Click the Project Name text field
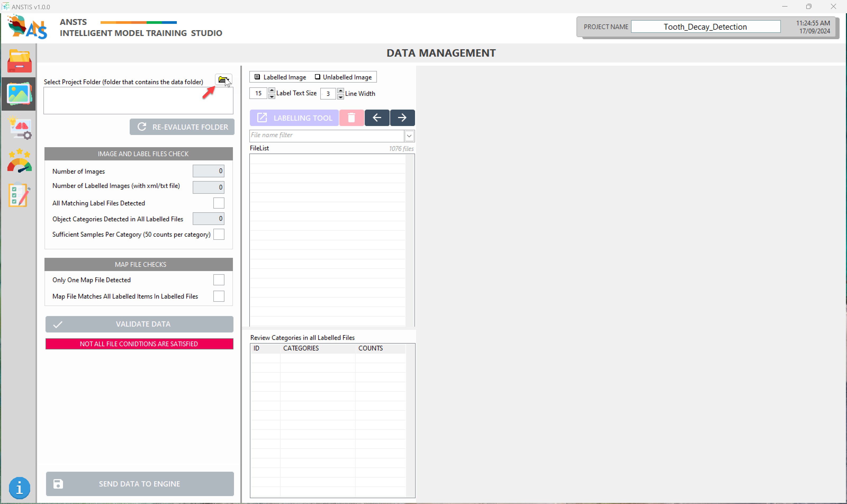 point(705,27)
